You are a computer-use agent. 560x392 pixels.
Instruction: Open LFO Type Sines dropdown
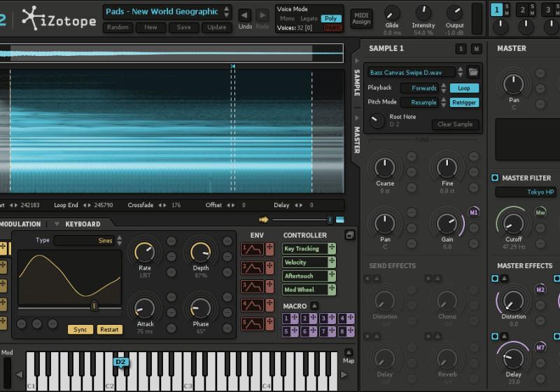pyautogui.click(x=84, y=241)
